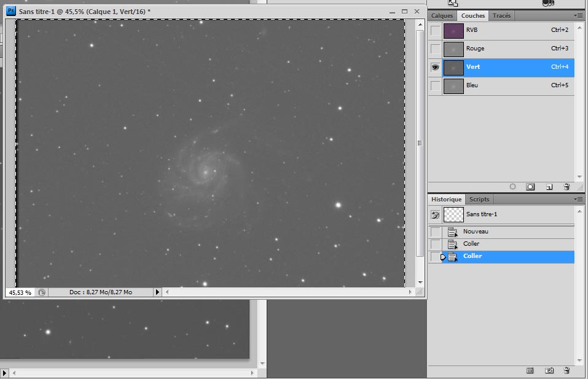Load channel as selection in Couches panel

point(512,187)
